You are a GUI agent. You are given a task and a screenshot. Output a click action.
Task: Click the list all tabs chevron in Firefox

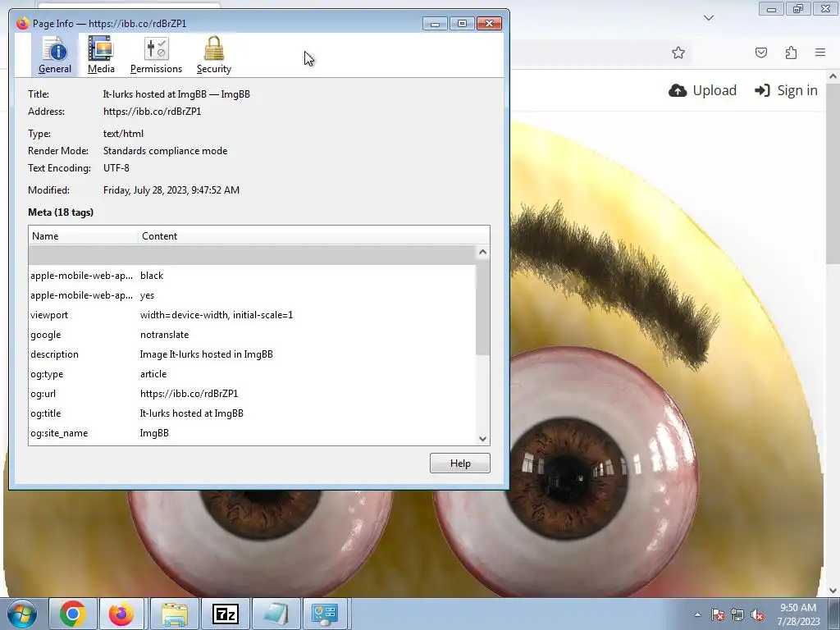coord(708,18)
